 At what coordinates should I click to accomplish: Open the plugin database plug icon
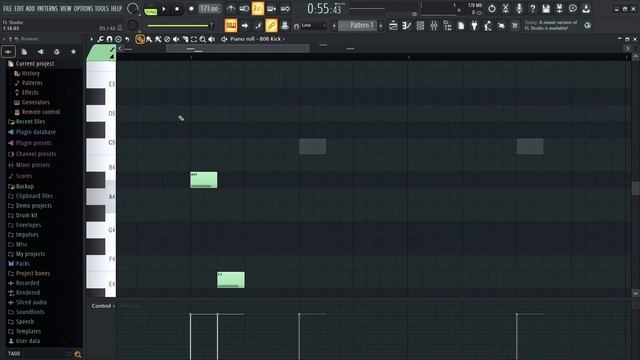click(474, 26)
